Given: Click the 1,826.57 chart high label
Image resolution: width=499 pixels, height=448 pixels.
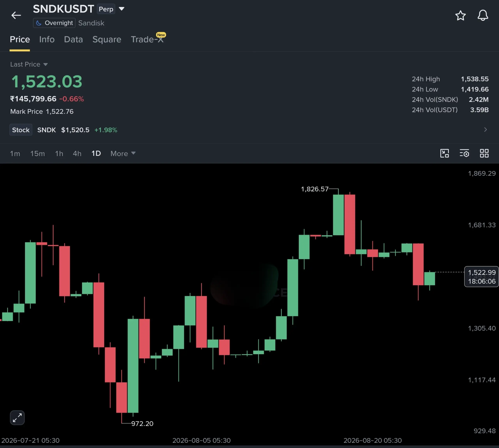Looking at the screenshot, I should [x=315, y=189].
